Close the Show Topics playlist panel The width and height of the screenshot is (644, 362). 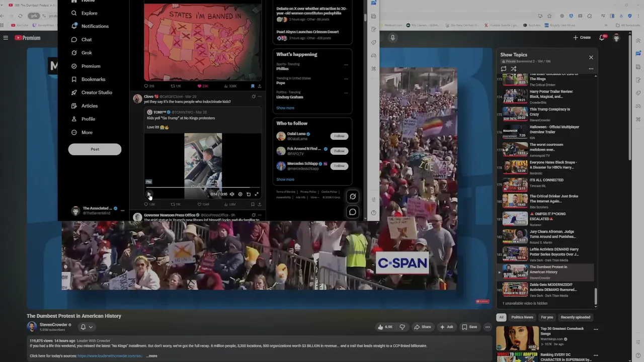(x=591, y=57)
